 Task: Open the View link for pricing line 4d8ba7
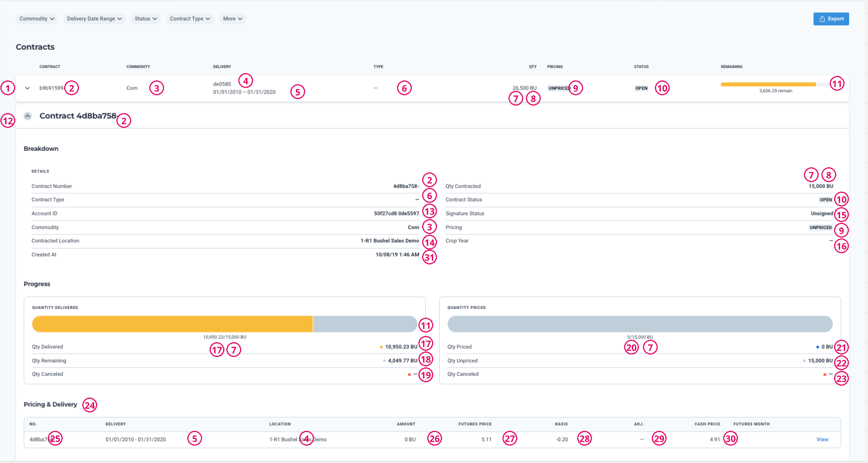822,439
